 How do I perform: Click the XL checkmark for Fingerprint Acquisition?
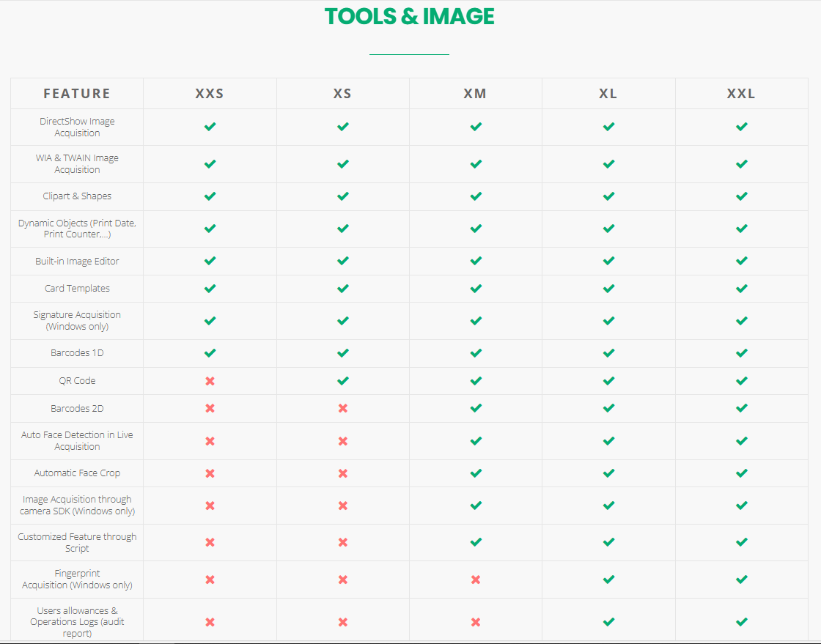click(x=608, y=580)
